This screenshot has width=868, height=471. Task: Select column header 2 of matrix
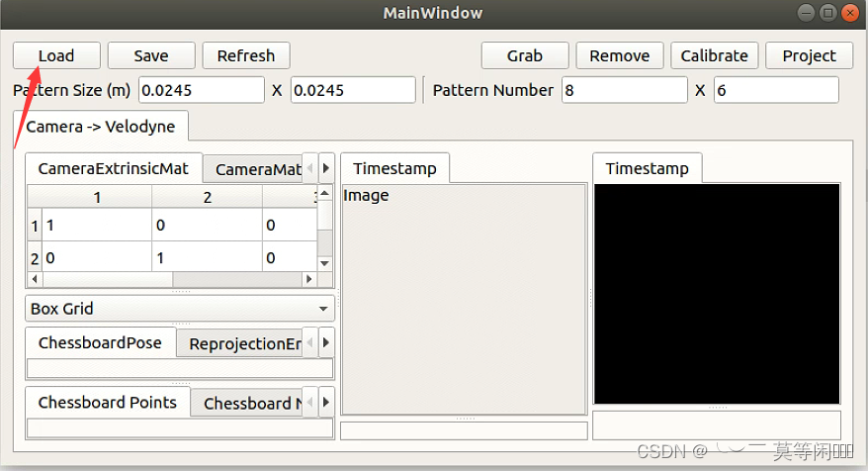click(207, 197)
